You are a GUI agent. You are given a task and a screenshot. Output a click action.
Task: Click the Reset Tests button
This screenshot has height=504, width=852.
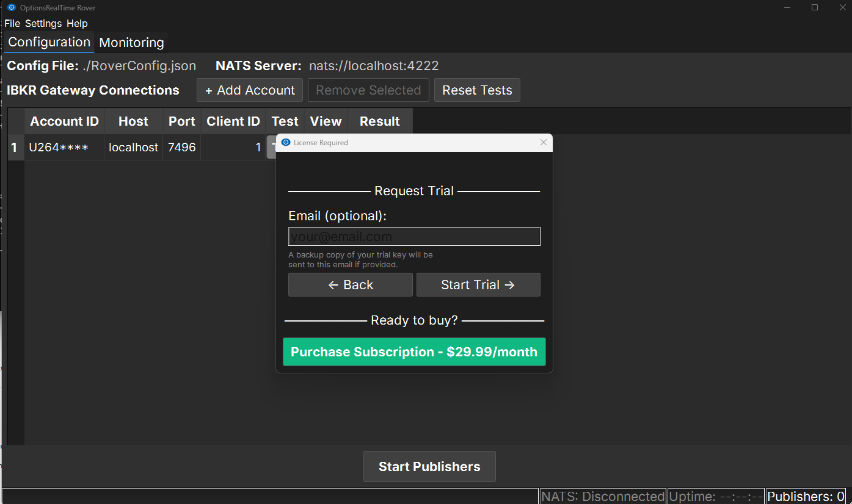[x=477, y=90]
